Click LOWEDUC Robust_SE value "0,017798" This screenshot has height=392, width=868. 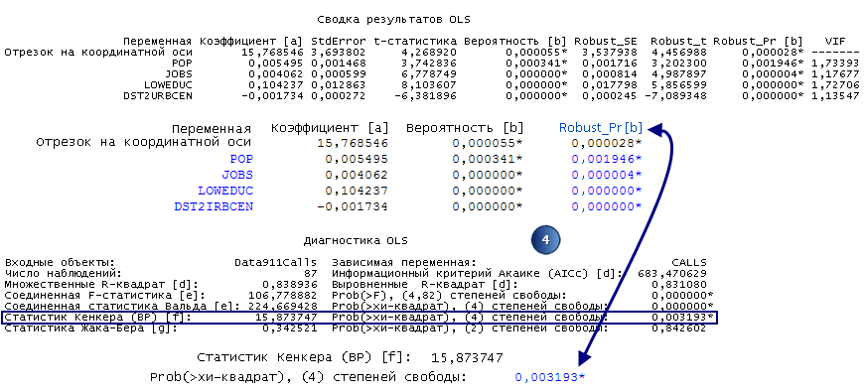[609, 84]
